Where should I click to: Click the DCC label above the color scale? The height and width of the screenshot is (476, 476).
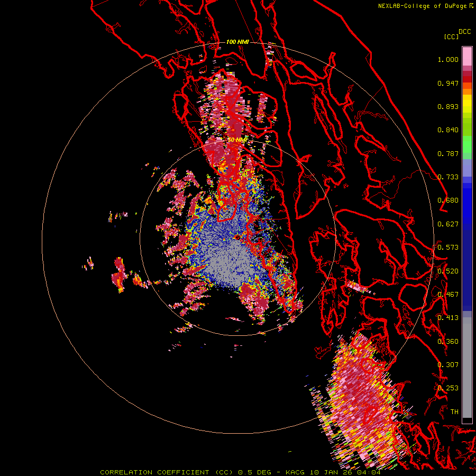[x=464, y=32]
